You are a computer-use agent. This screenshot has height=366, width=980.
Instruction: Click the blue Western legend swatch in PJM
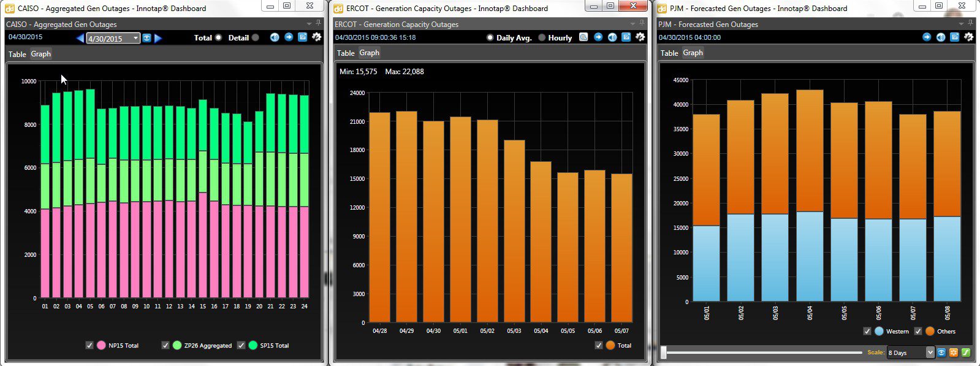879,331
